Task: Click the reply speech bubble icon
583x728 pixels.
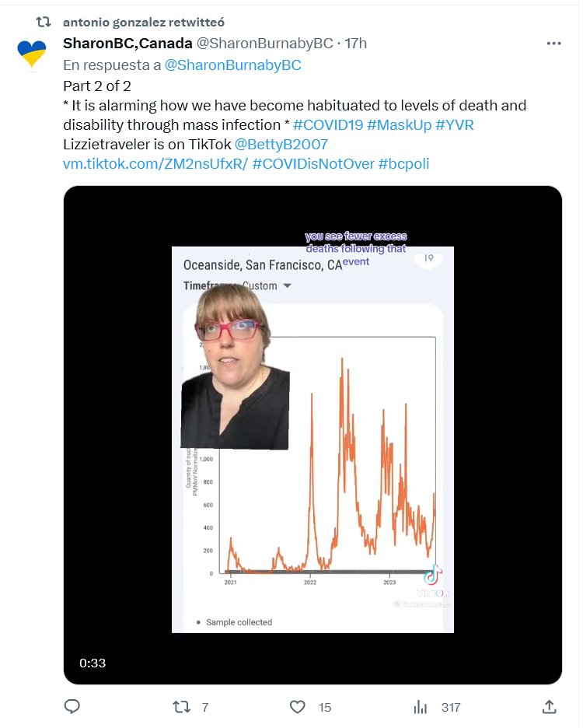Action: click(x=72, y=706)
